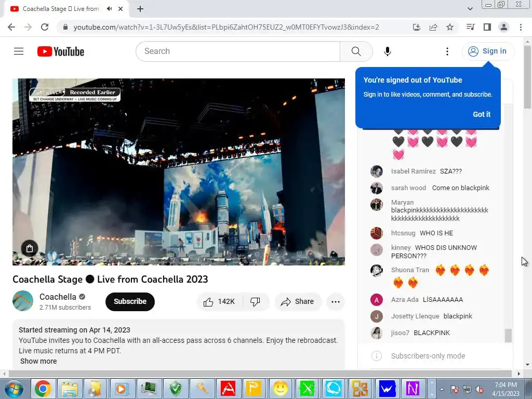Screen dimensions: 532x399
Task: Open Chrome three-dot menu
Action: coord(521,27)
